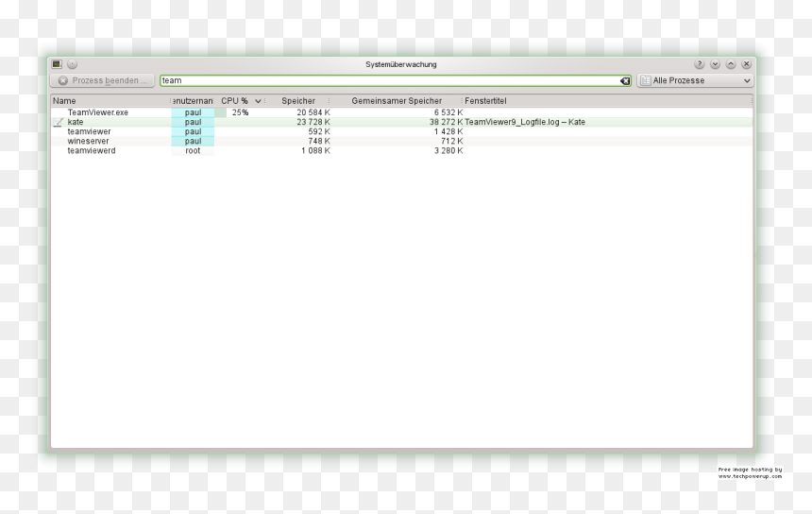This screenshot has height=514, width=812.
Task: Close the Systemüberwachung window
Action: [x=746, y=64]
